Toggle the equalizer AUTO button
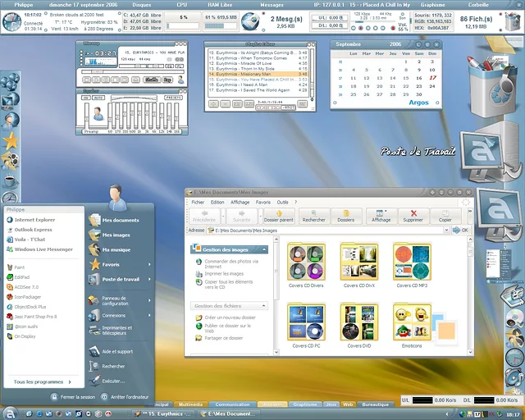Image resolution: width=525 pixels, height=420 pixels. click(x=99, y=97)
